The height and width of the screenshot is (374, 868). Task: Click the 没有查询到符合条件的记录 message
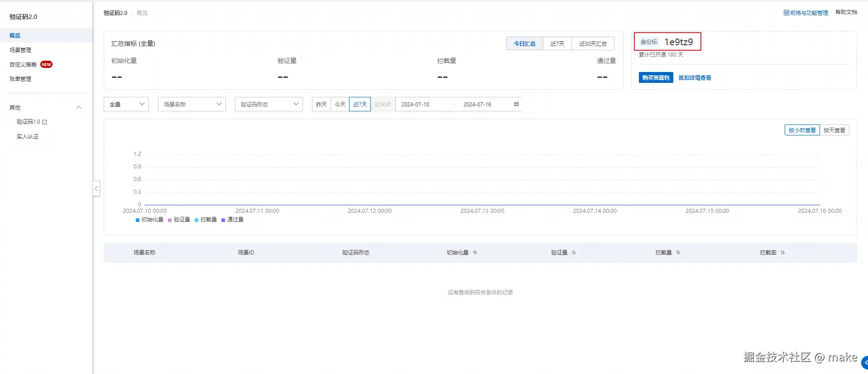coord(480,292)
